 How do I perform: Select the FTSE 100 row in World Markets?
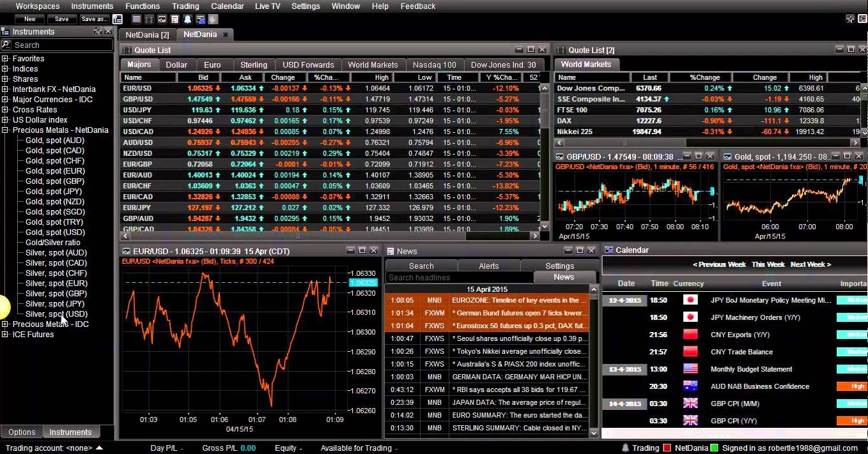pyautogui.click(x=708, y=110)
